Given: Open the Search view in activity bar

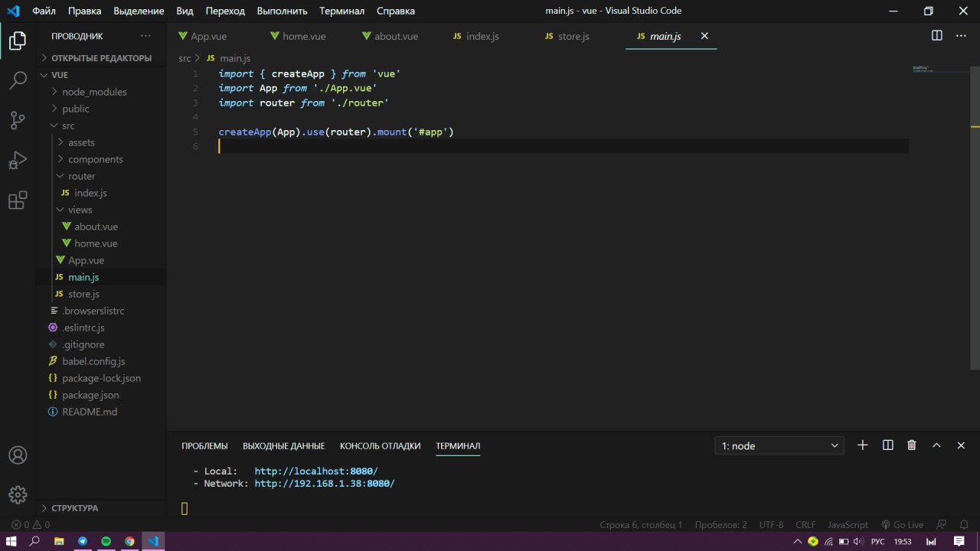Looking at the screenshot, I should click(18, 80).
